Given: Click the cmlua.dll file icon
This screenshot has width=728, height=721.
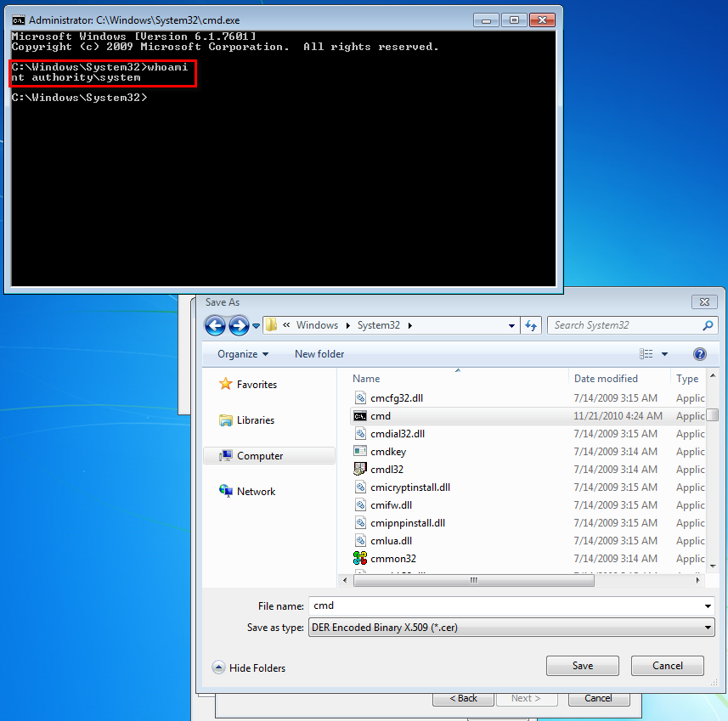Looking at the screenshot, I should coord(360,540).
